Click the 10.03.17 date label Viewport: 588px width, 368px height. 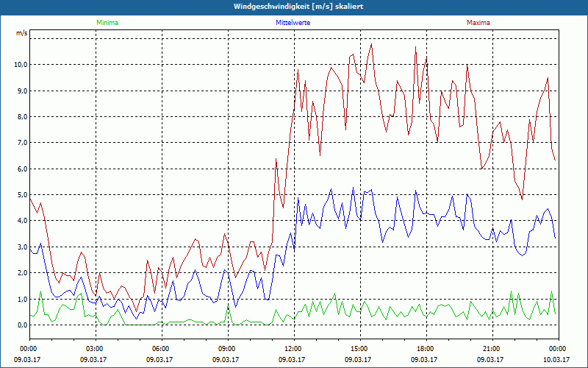coord(556,359)
